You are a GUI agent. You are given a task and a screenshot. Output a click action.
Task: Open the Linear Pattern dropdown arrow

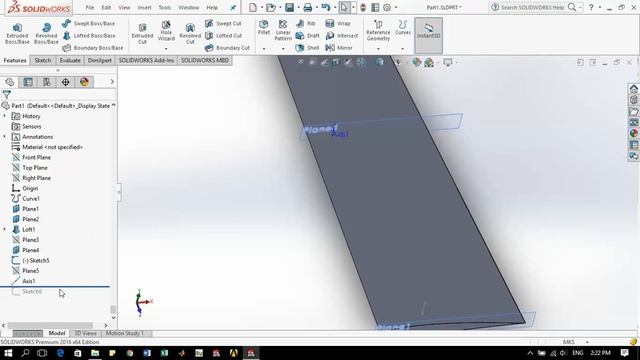(283, 49)
